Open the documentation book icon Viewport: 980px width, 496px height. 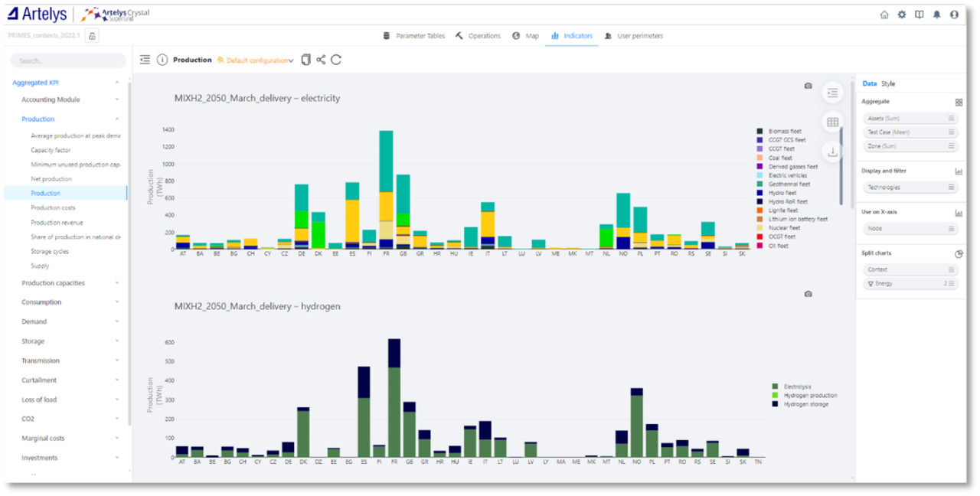click(x=920, y=15)
